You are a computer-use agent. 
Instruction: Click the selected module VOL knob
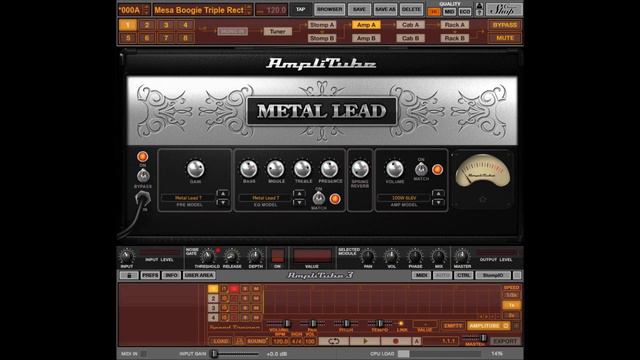391,257
